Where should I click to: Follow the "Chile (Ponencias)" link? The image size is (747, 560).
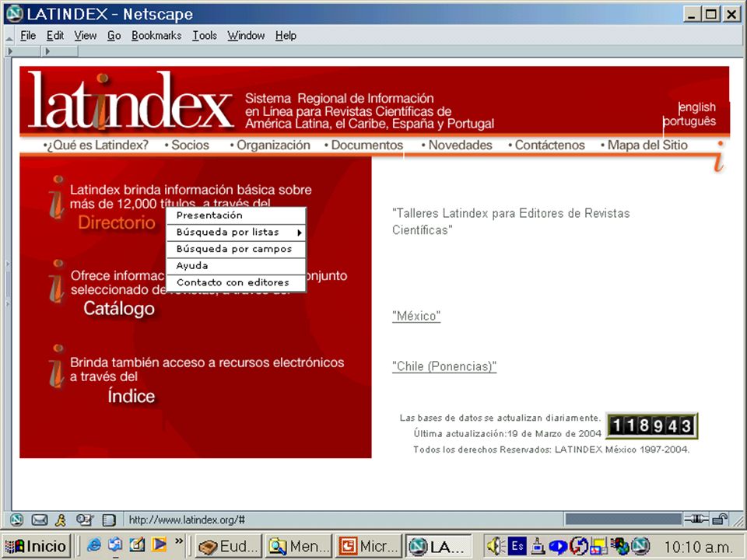(444, 366)
